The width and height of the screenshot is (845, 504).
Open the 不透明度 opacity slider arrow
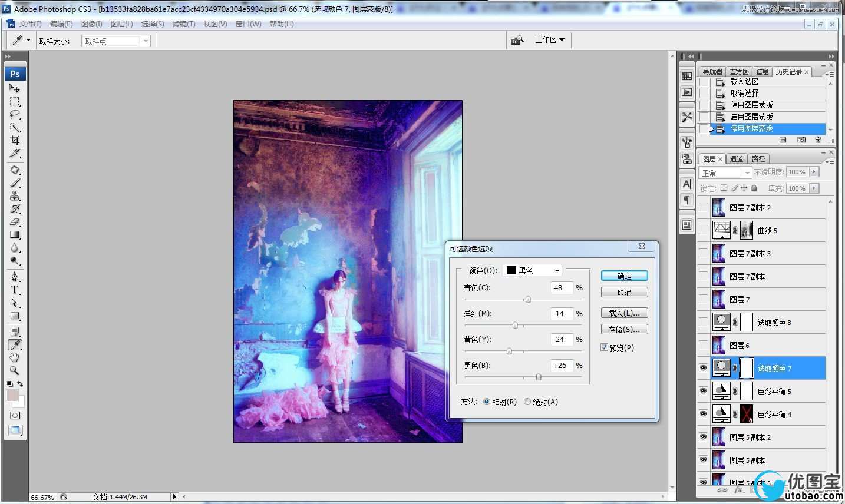click(x=814, y=172)
